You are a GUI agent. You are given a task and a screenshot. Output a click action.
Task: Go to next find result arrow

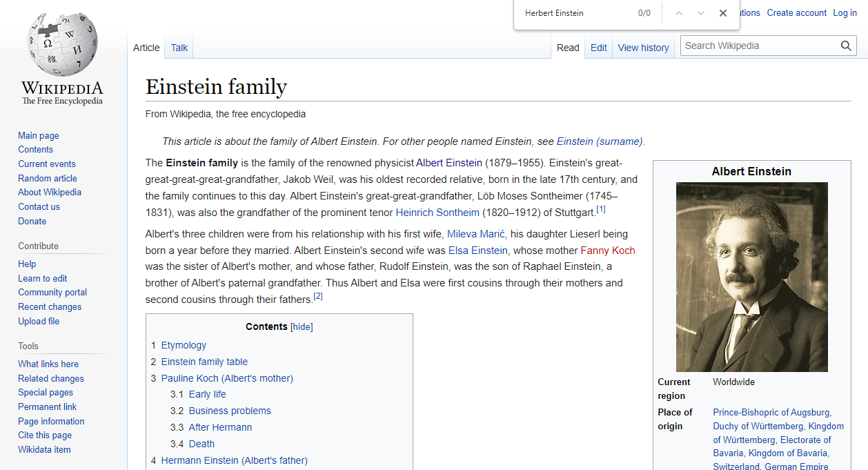click(x=701, y=13)
